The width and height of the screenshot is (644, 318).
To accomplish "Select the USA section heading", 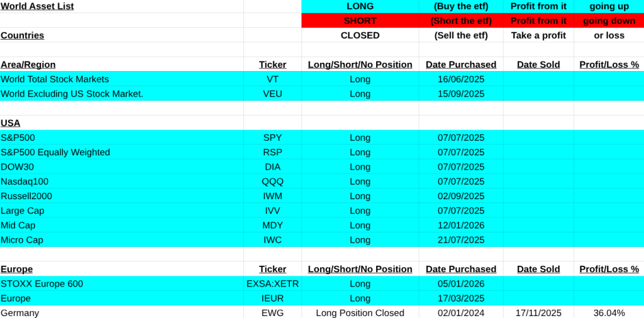I will (x=11, y=123).
